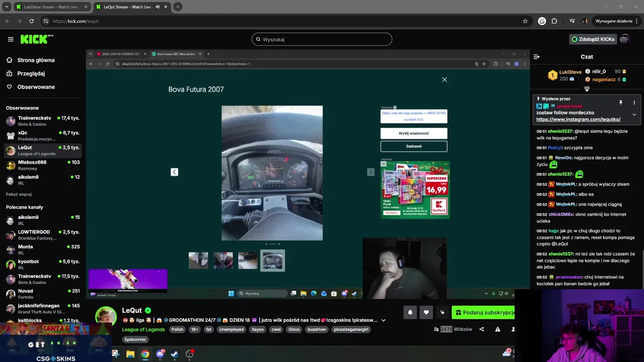Mute audio on the LeQut Stream tab
644x362 pixels.
click(x=157, y=7)
